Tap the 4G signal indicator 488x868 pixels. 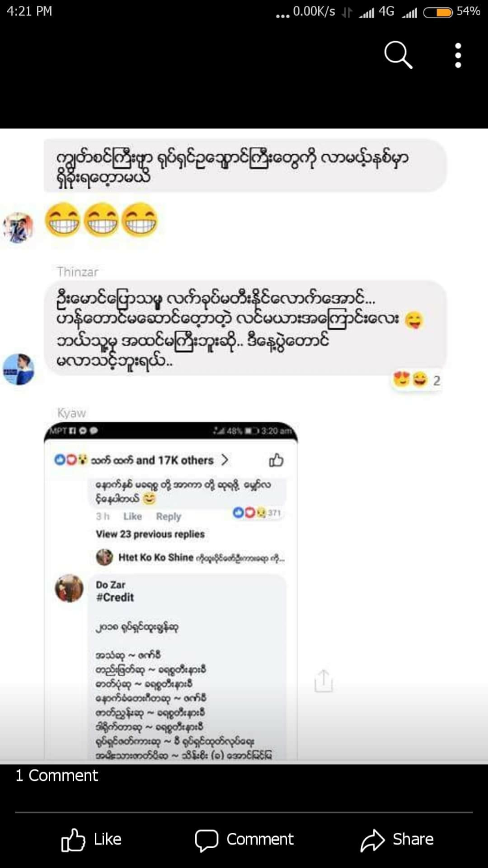point(387,12)
